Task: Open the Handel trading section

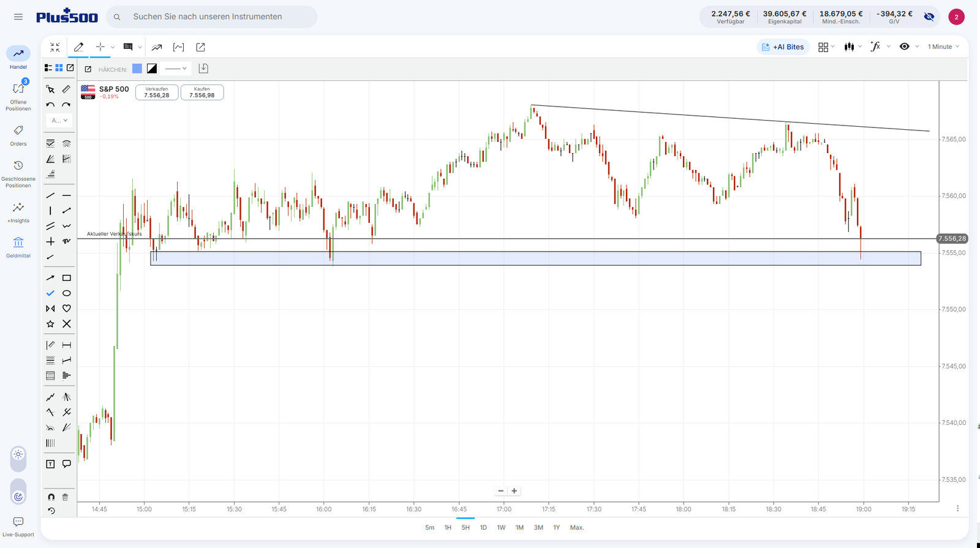Action: (18, 58)
